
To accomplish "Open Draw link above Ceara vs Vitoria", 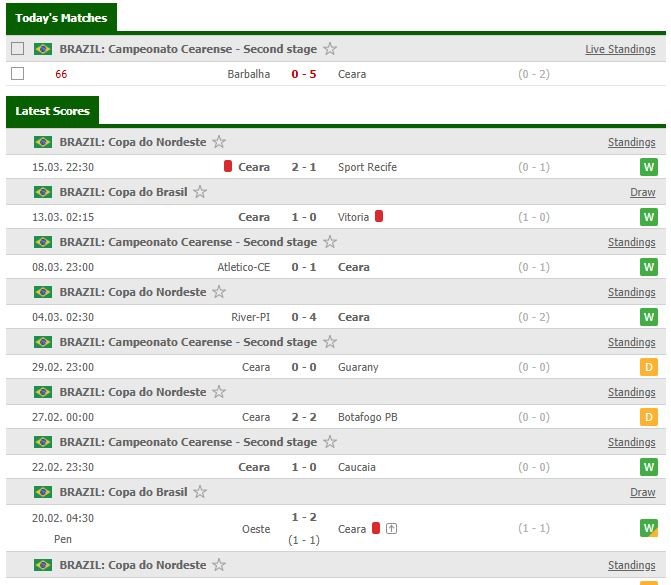I will click(642, 192).
